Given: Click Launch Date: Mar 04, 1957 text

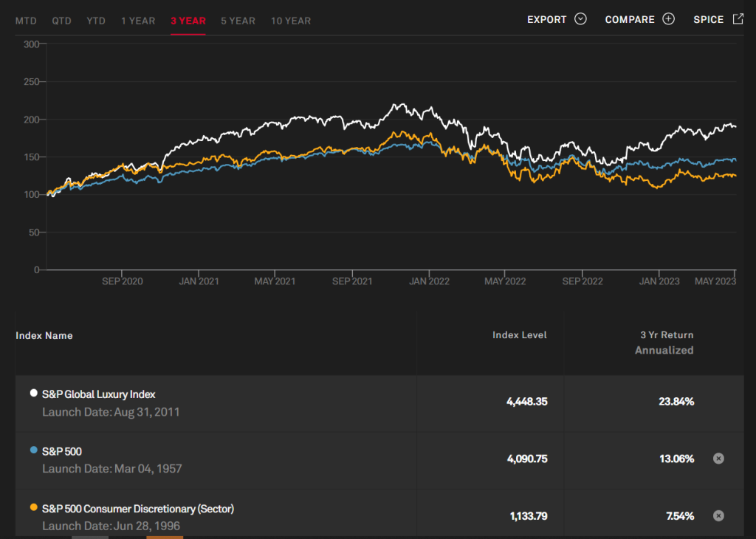Looking at the screenshot, I should click(x=112, y=469).
